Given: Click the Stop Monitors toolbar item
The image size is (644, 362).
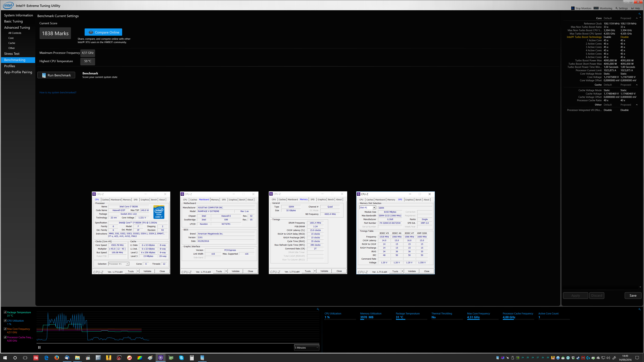Looking at the screenshot, I should tap(581, 8).
